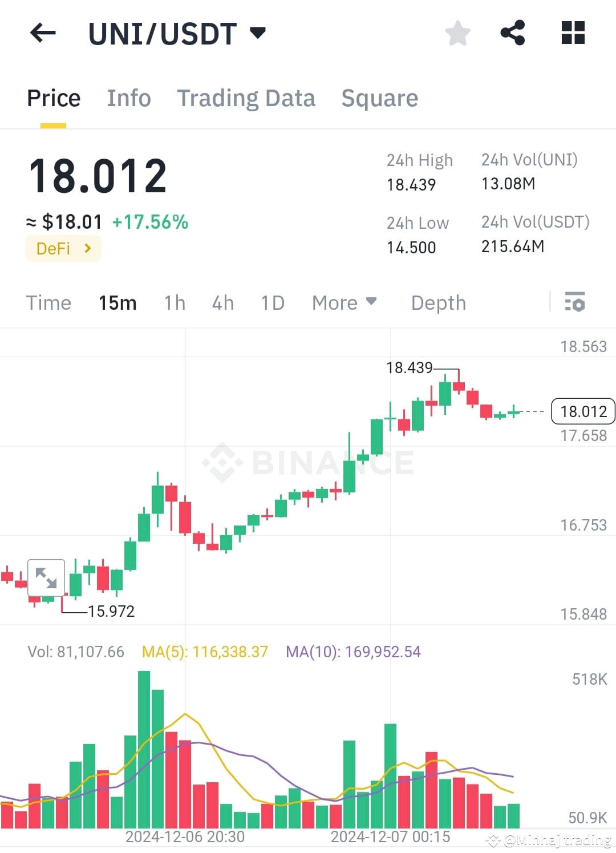
Task: Open the Square tab
Action: click(379, 98)
